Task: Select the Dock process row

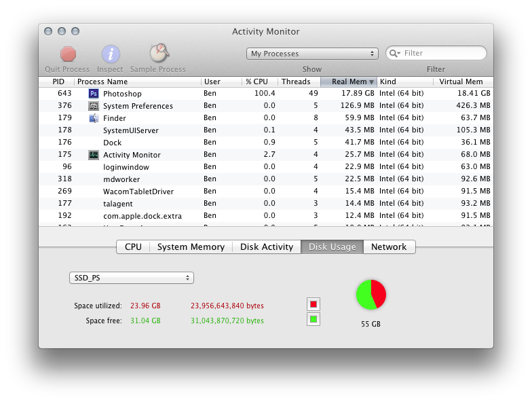Action: [x=266, y=143]
